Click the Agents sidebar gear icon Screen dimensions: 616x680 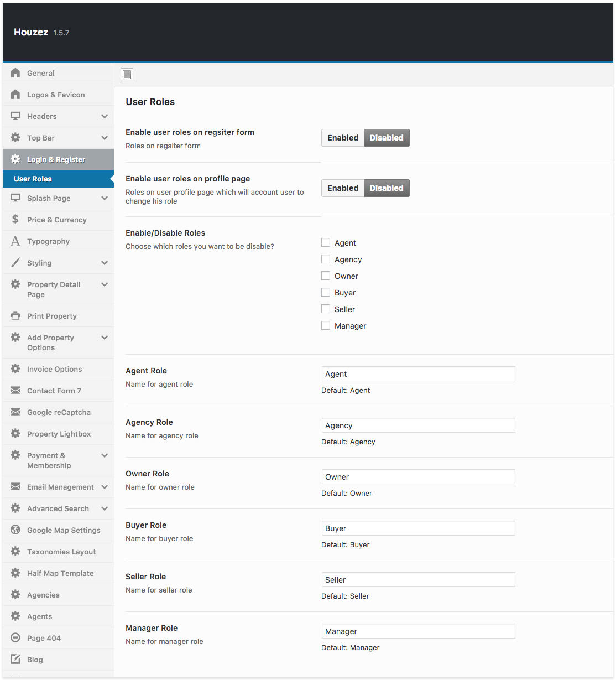pos(15,616)
